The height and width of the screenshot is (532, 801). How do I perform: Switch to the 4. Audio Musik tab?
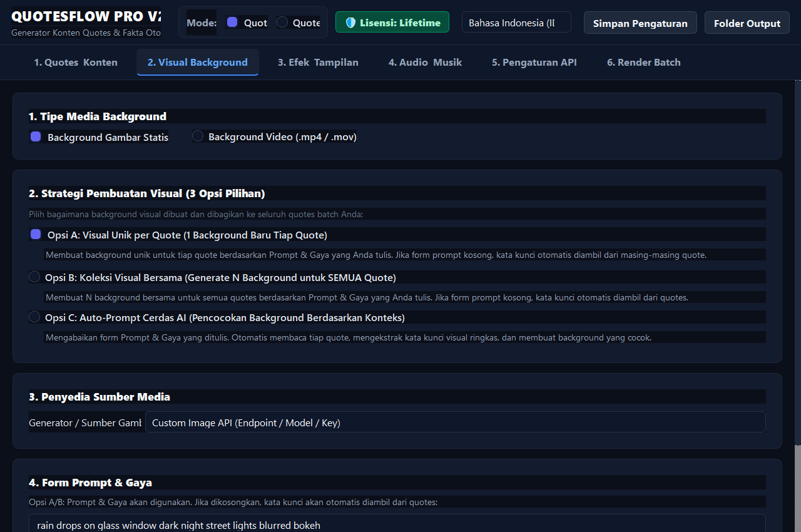[x=425, y=62]
